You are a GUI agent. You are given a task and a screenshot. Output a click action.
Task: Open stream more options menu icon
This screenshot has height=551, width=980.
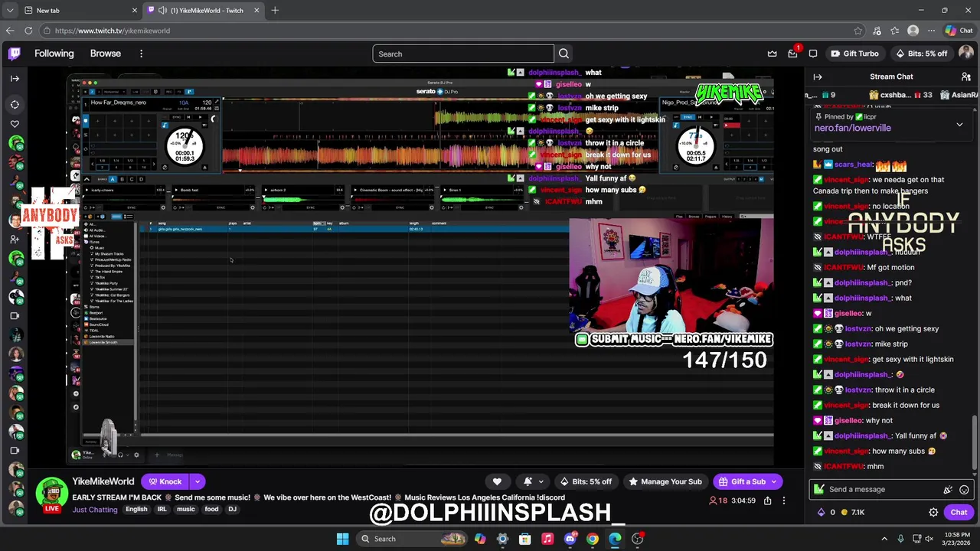(783, 500)
